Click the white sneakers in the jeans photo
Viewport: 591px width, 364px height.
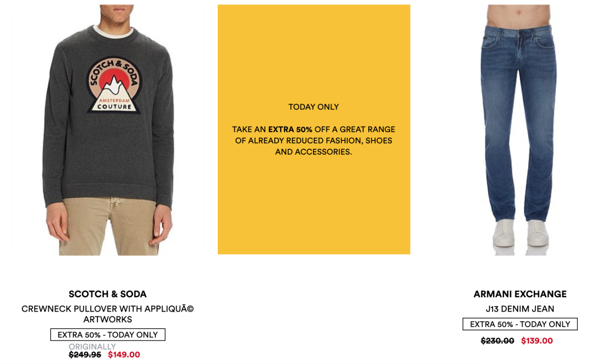coord(520,232)
